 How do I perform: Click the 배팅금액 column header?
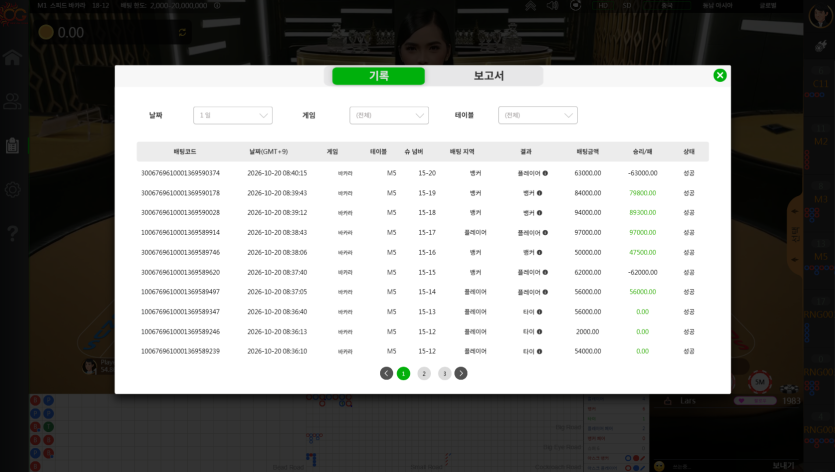click(x=587, y=152)
